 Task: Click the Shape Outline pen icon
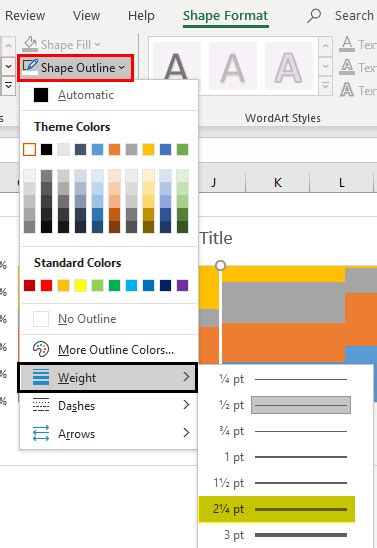(30, 66)
